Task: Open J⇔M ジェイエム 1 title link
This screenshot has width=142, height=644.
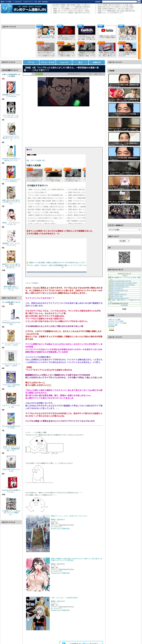Action: click(x=64, y=598)
